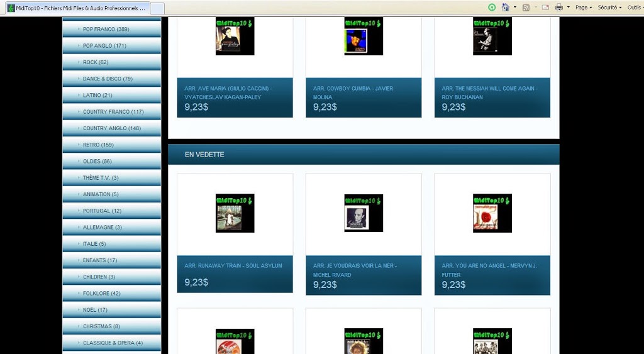Click The Messiah Will Come Again thumbnail
Viewport: 644px width, 354px height.
click(492, 36)
